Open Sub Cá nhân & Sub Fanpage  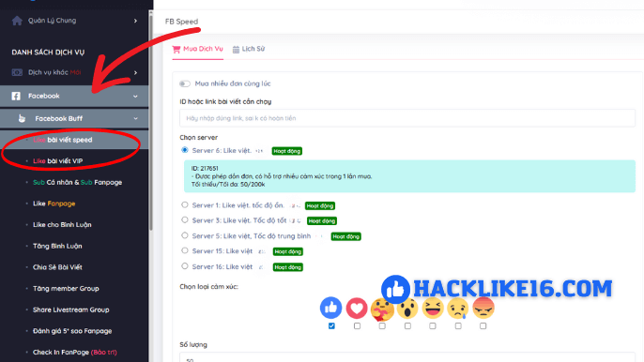pos(77,182)
